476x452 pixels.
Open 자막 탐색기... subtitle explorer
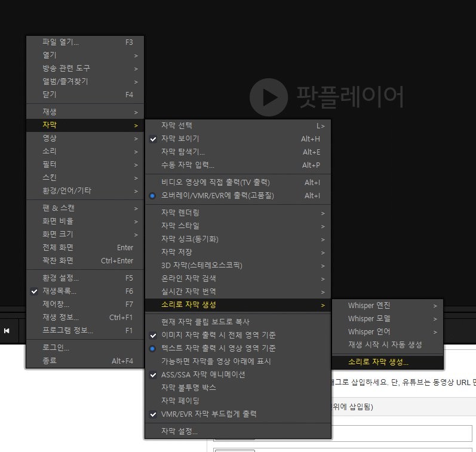(x=238, y=152)
